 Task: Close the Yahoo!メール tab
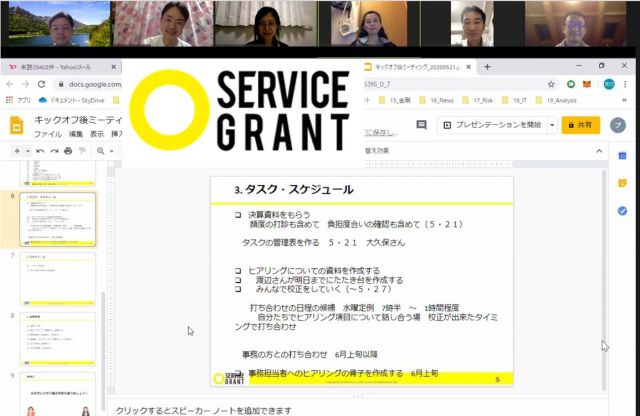click(x=113, y=67)
